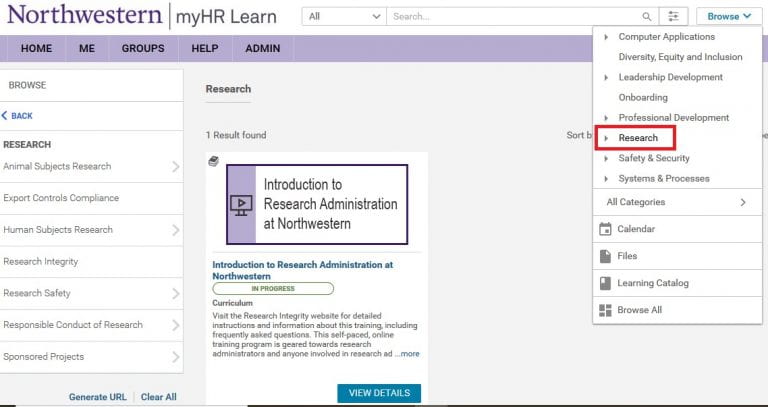
Task: Select Learning Catalog menu entry
Action: 677,283
